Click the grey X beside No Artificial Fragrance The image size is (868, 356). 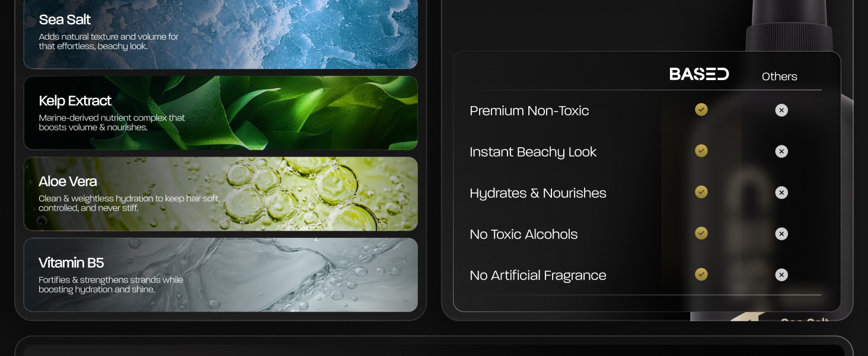(781, 275)
